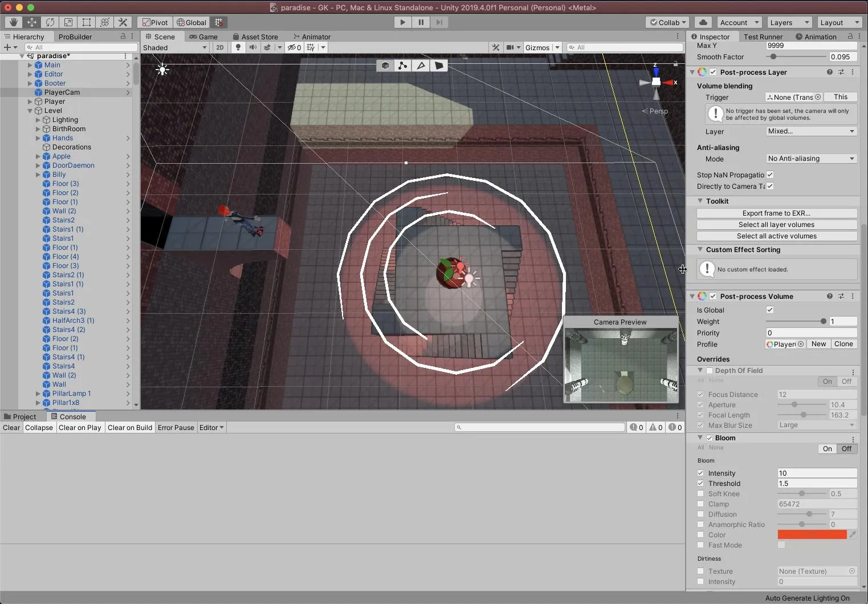This screenshot has height=604, width=868.
Task: Click the Bloom Color red swatch
Action: 812,534
